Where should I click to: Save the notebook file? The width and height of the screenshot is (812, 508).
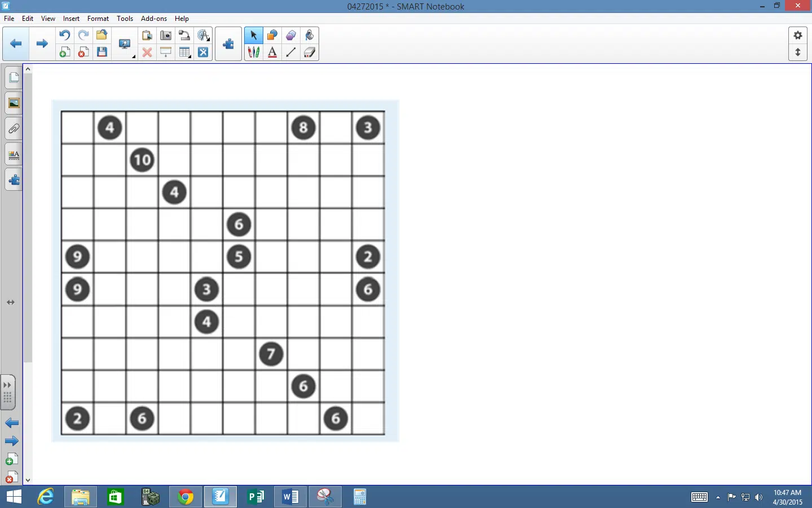click(102, 52)
